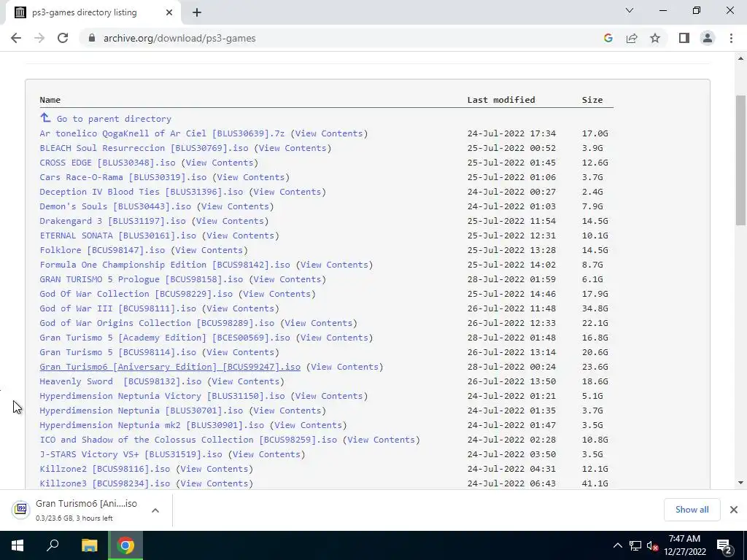View Contents of Cars Race-O-Rama
This screenshot has height=560, width=747.
[251, 177]
